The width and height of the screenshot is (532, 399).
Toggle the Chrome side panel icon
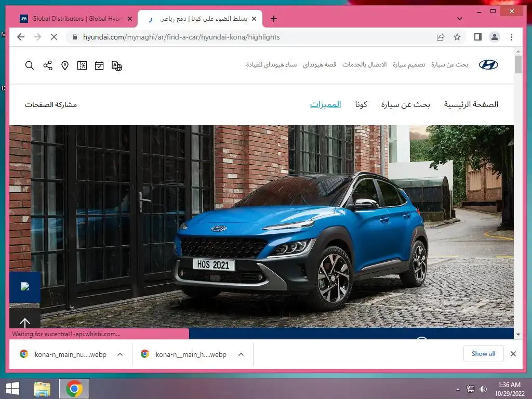pyautogui.click(x=478, y=37)
